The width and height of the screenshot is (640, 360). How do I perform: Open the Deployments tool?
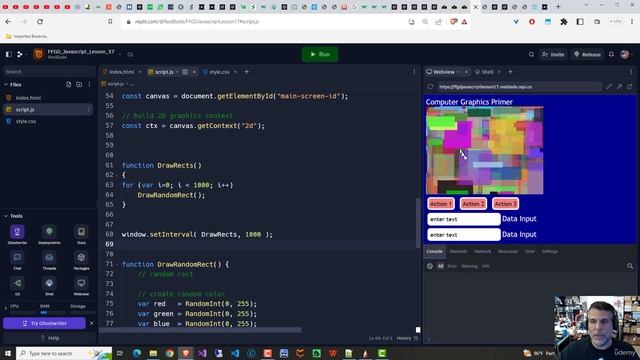[49, 234]
